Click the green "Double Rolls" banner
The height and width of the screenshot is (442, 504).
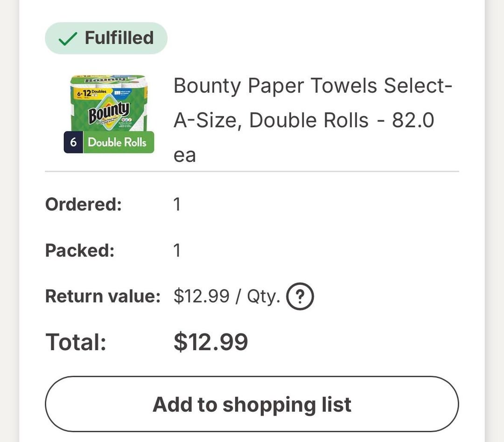coord(117,142)
